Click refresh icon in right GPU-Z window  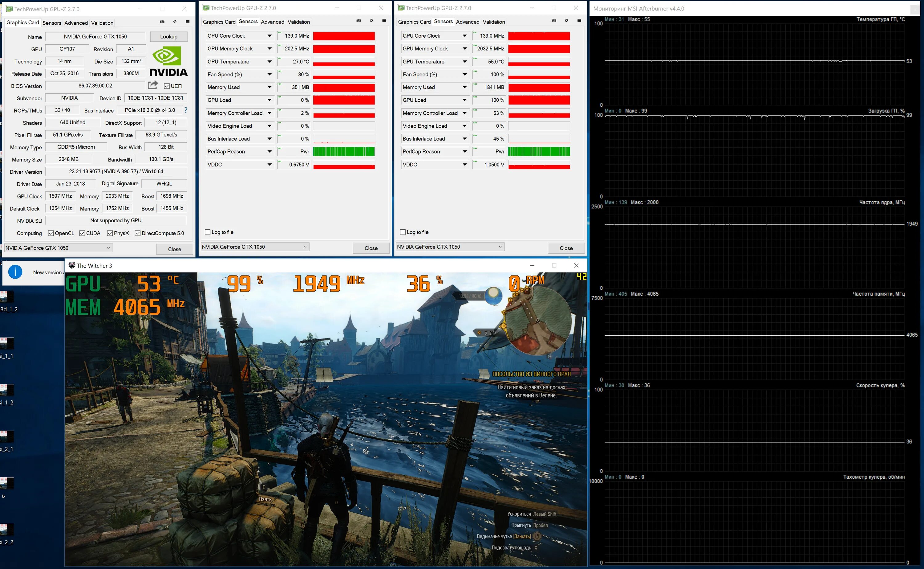tap(566, 20)
